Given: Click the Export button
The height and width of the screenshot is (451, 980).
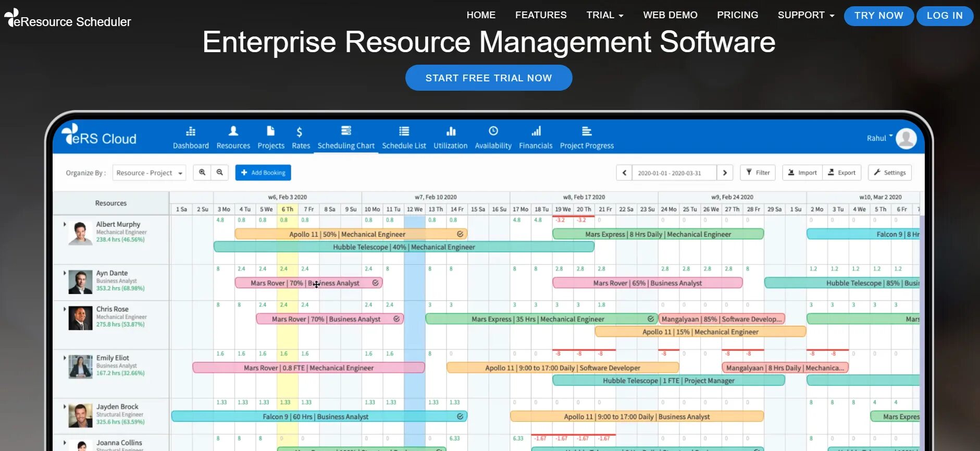Looking at the screenshot, I should point(842,173).
